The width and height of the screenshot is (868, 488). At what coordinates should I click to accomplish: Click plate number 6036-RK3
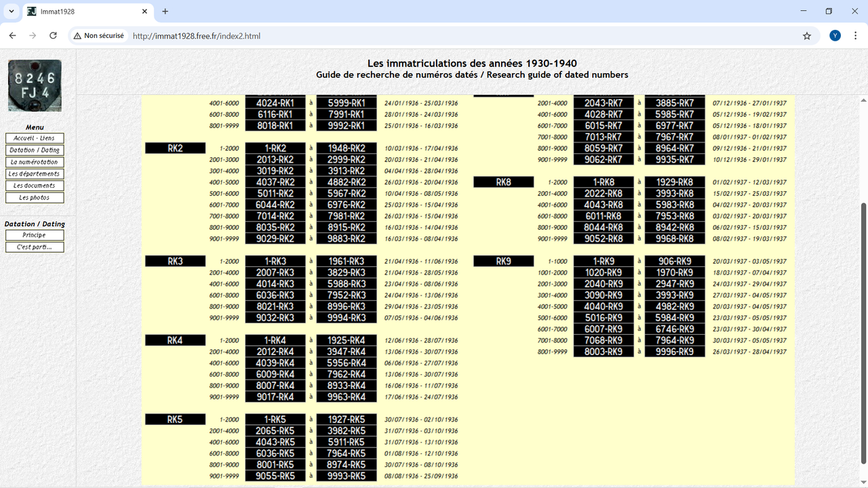click(275, 296)
